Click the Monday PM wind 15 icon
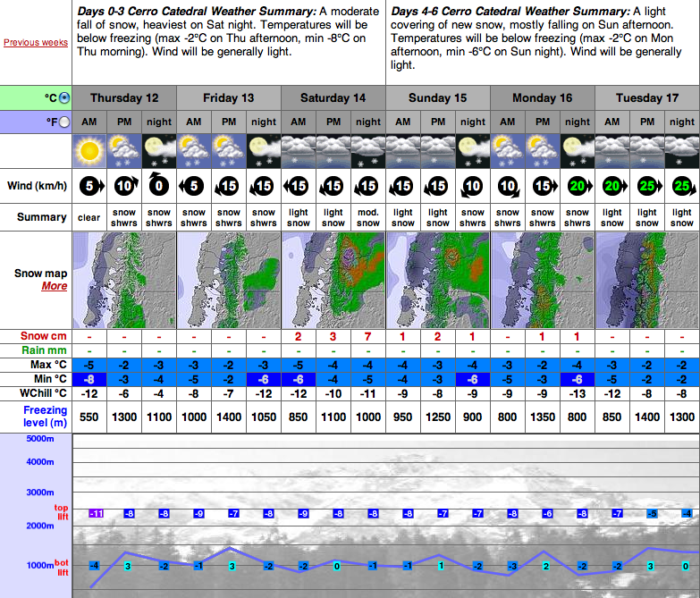 tap(544, 186)
